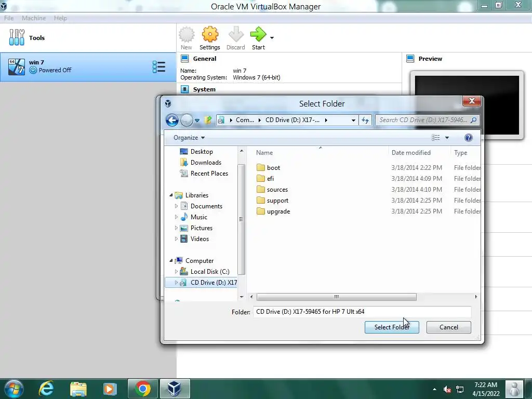This screenshot has width=532, height=399.
Task: Select the Pictures library
Action: 201,228
